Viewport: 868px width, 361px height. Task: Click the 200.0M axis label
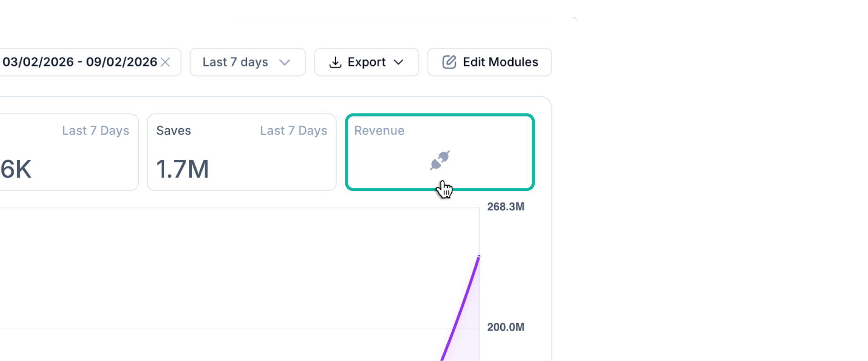tap(505, 327)
